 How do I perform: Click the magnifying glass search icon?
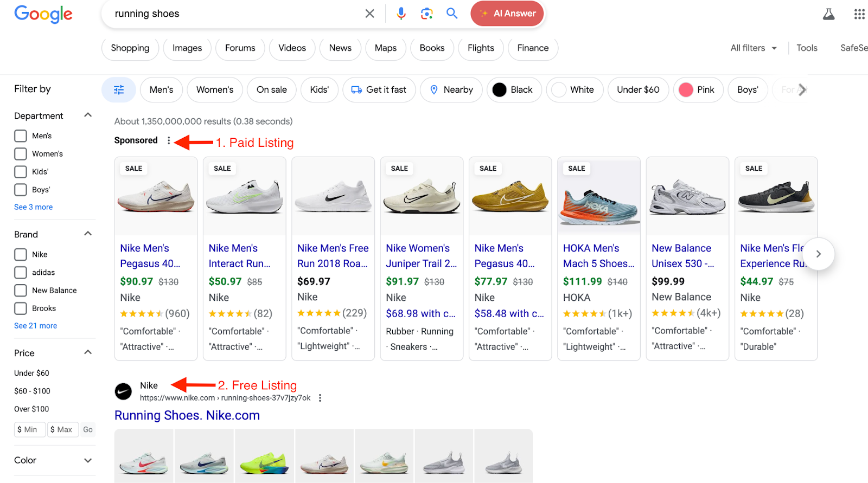pyautogui.click(x=452, y=14)
